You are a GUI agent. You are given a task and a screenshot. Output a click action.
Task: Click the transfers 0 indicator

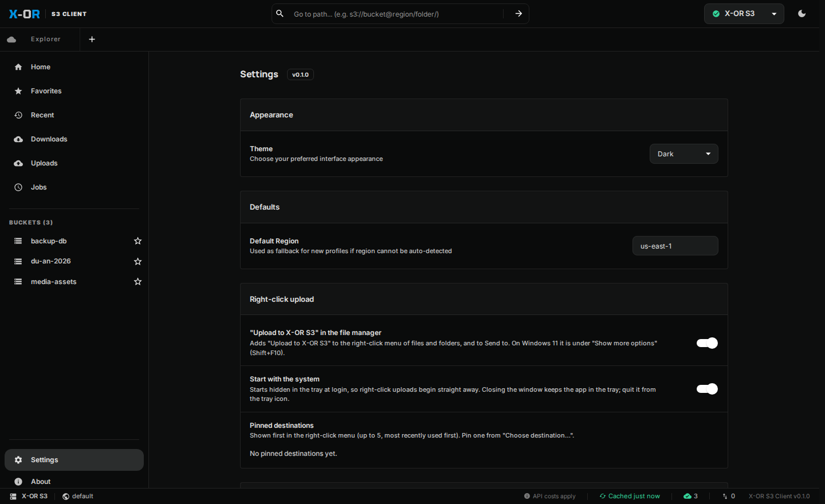(729, 496)
